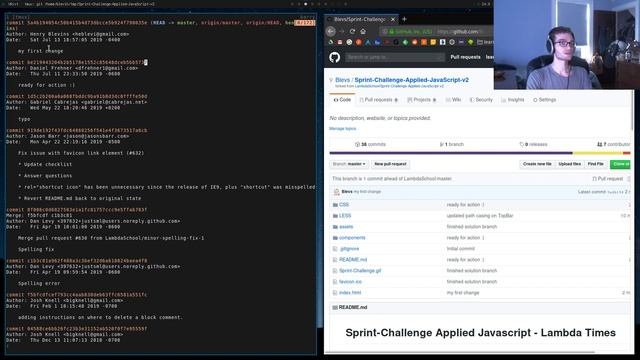The height and width of the screenshot is (360, 640).
Task: Open the Branch: master dropdown
Action: (349, 164)
